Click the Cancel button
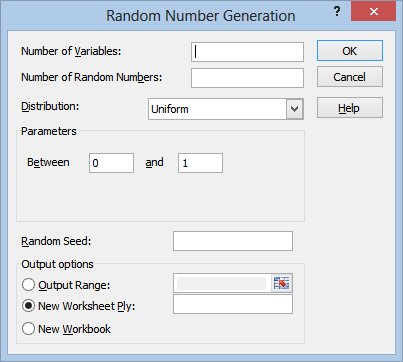This screenshot has height=362, width=403. tap(350, 77)
